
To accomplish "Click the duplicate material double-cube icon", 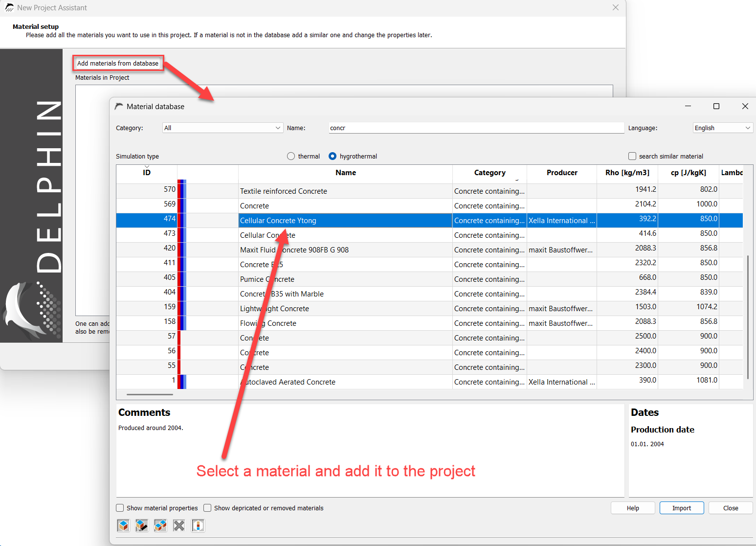I will [160, 525].
